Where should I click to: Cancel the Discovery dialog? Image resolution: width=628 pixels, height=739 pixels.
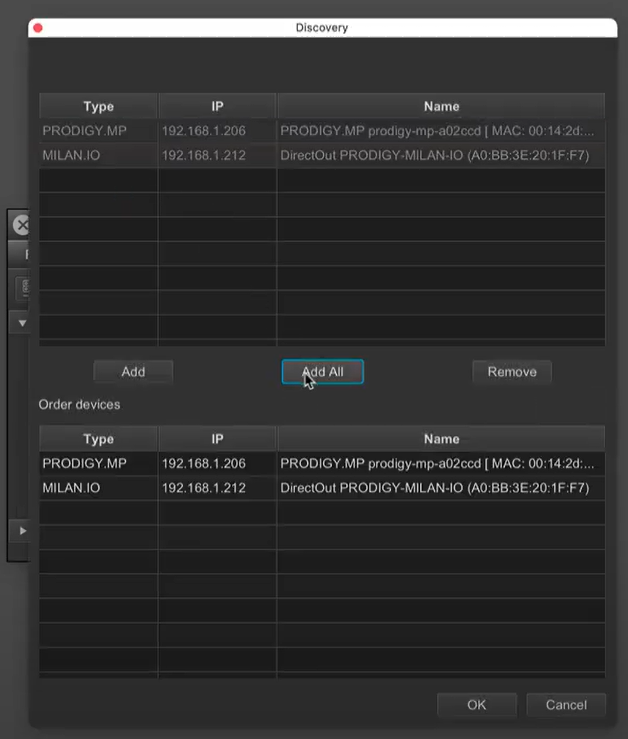(x=566, y=705)
